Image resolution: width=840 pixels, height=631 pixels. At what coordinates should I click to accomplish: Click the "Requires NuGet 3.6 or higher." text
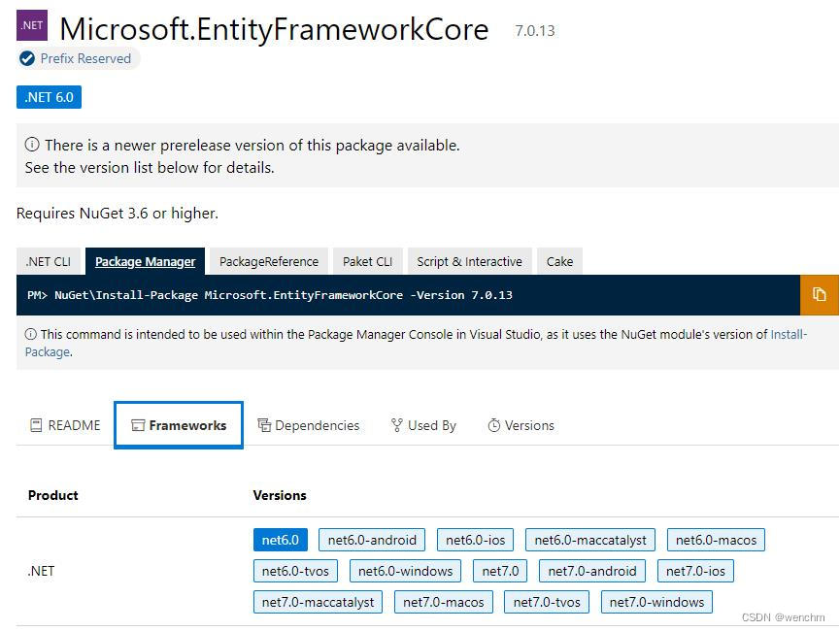(x=118, y=214)
